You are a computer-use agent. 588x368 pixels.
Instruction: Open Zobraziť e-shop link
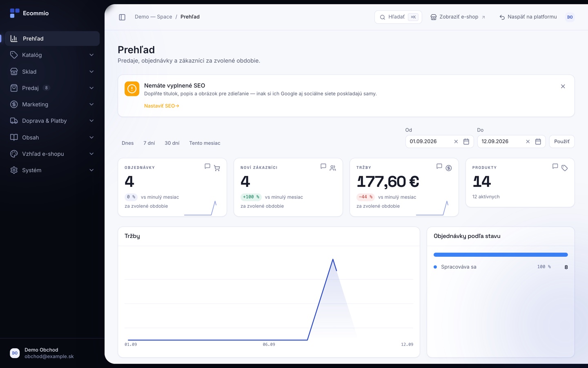(x=458, y=17)
